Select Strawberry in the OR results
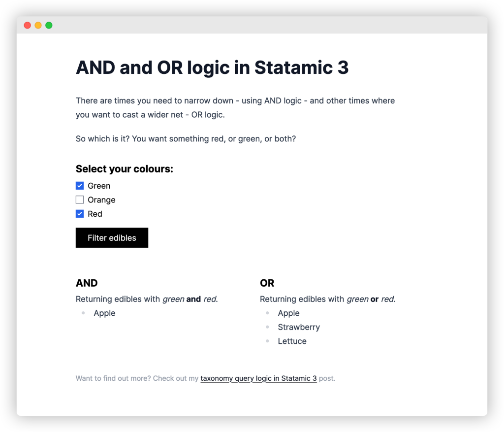The height and width of the screenshot is (432, 504). [x=299, y=327]
